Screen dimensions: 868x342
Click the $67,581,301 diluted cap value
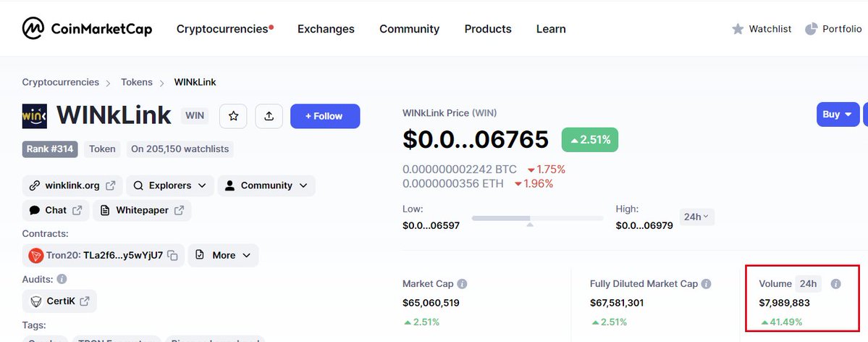[617, 303]
